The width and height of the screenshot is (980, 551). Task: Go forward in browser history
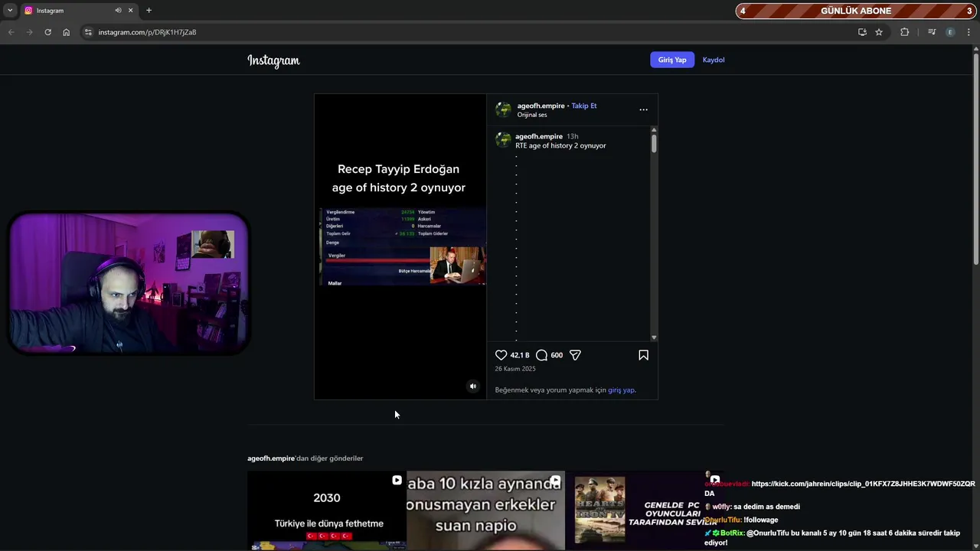(29, 32)
